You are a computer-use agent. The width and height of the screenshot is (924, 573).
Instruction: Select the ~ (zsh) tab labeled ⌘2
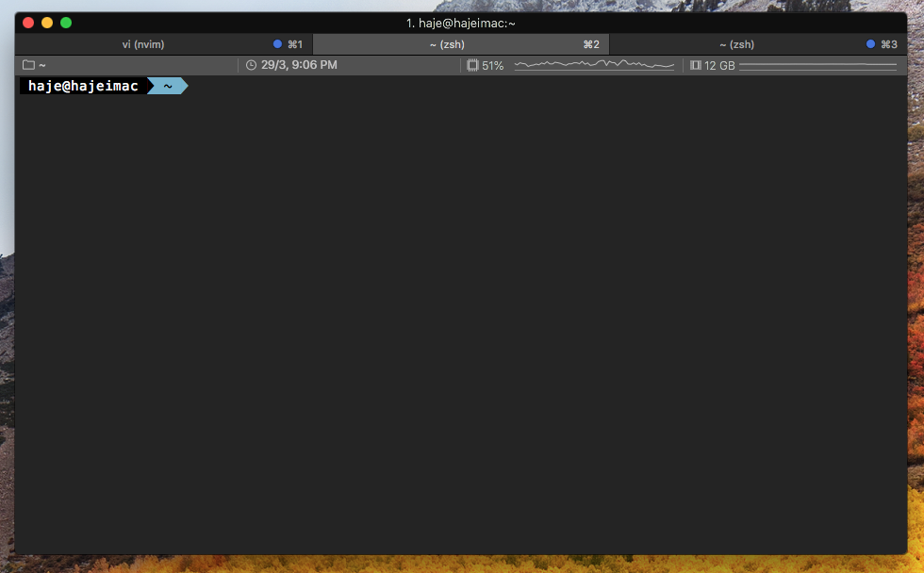point(447,44)
